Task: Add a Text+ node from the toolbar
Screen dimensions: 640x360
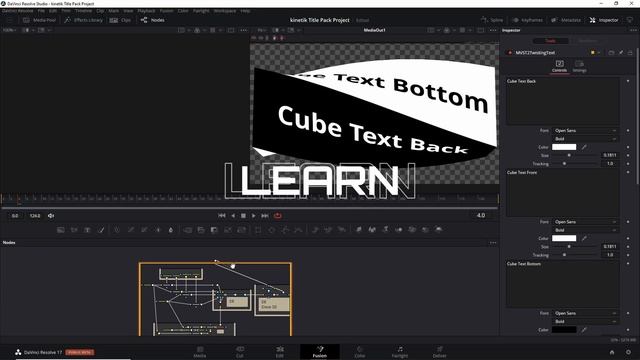Action: pos(87,230)
